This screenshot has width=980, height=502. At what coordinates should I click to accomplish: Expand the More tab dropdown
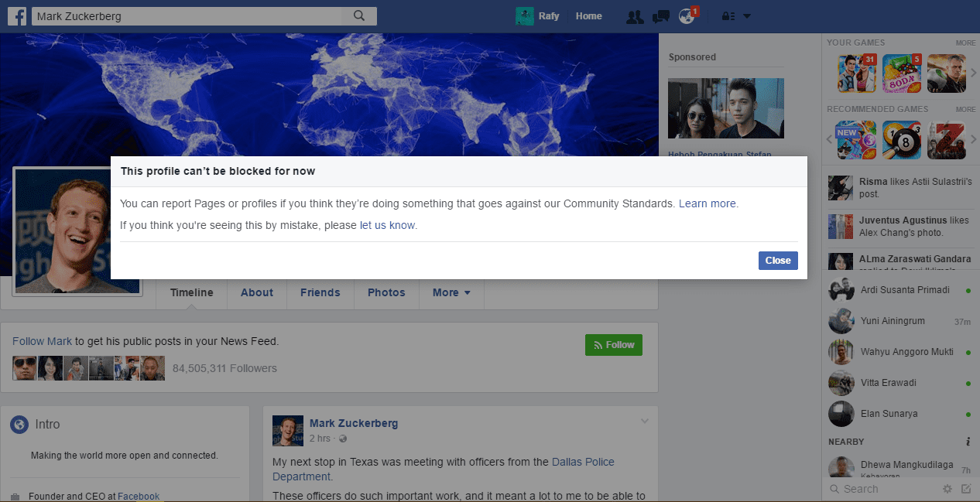(x=451, y=292)
